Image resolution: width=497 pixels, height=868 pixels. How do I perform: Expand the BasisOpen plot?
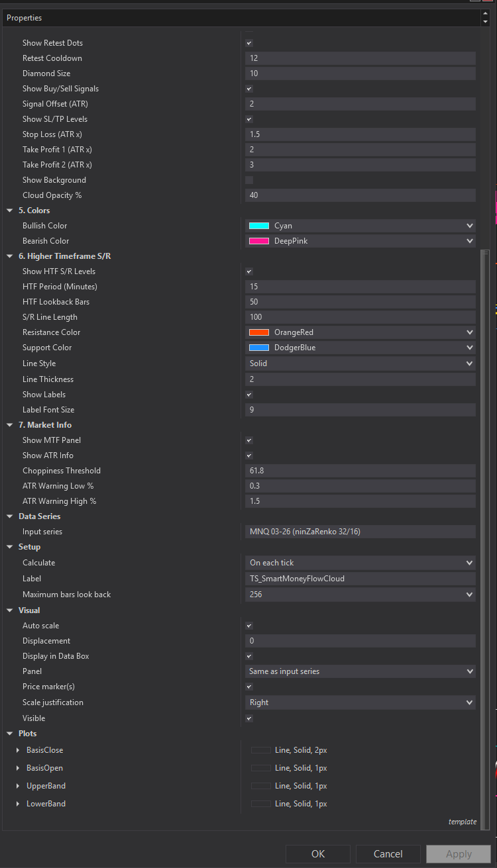coord(18,768)
